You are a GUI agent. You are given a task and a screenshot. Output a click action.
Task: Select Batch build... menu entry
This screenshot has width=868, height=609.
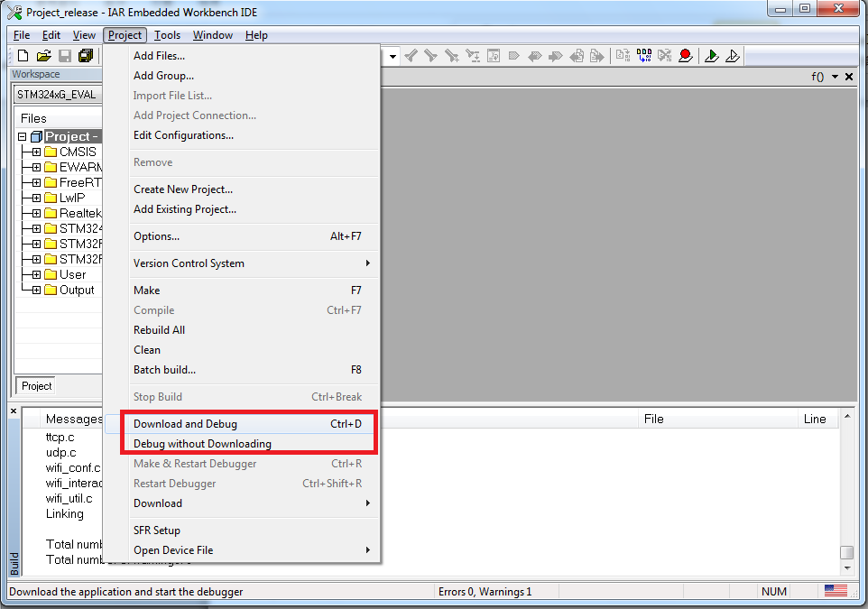point(241,370)
